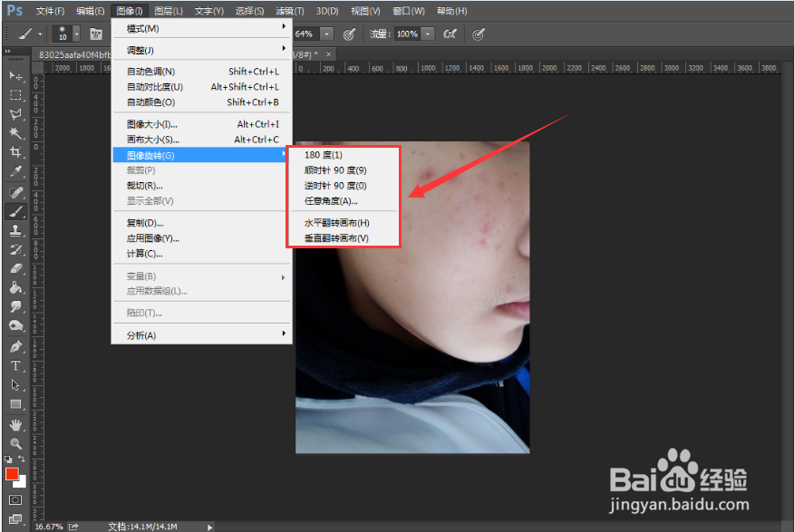The image size is (794, 532).
Task: Select the Magic Wand tool
Action: 15,133
